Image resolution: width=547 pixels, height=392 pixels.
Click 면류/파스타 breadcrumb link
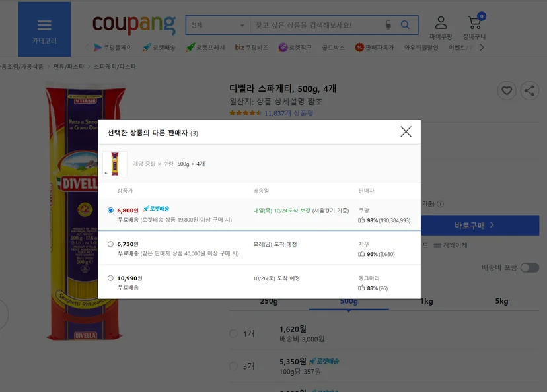(69, 67)
